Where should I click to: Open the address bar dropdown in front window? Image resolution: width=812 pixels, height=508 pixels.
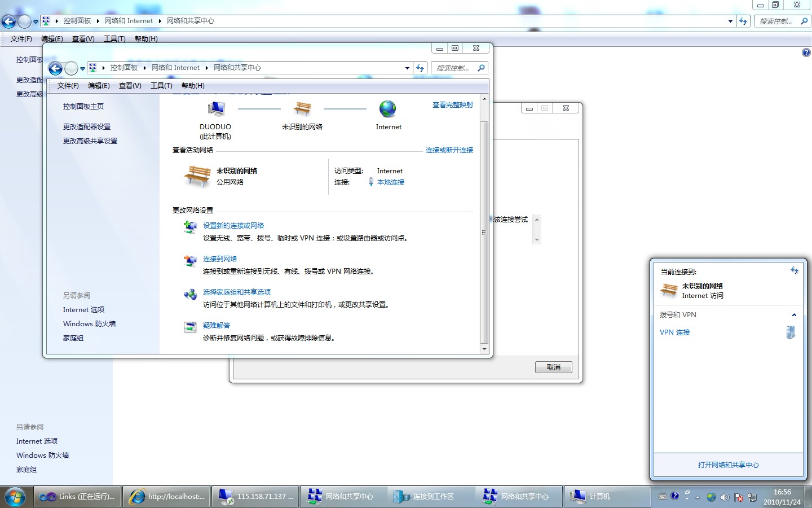click(407, 68)
